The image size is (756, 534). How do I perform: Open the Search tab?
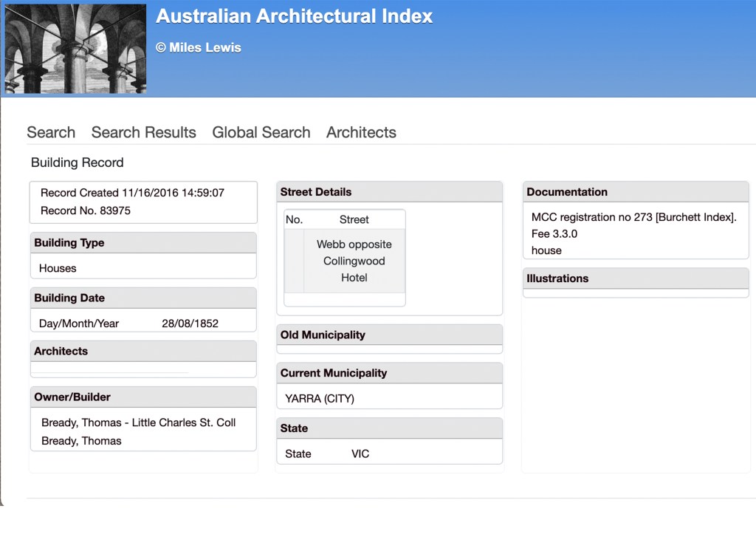(x=51, y=133)
